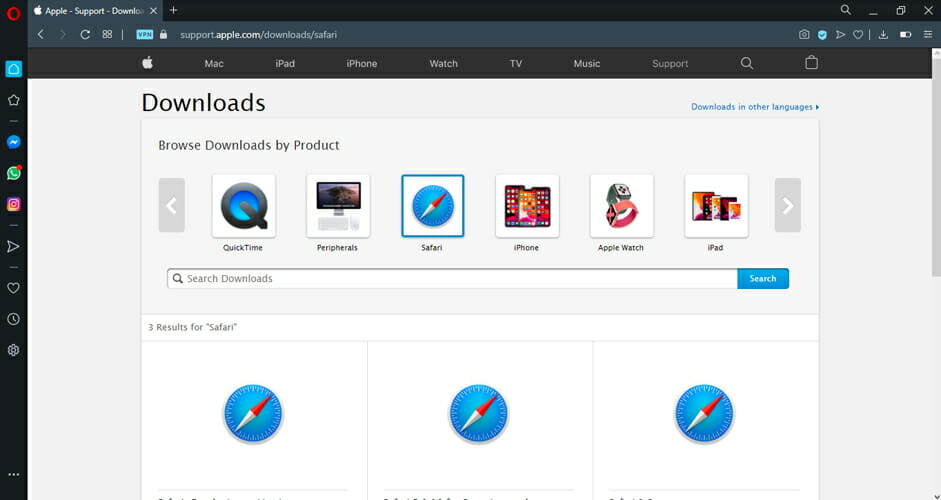Open the heart icon in the sidebar
The width and height of the screenshot is (941, 500).
(x=13, y=288)
